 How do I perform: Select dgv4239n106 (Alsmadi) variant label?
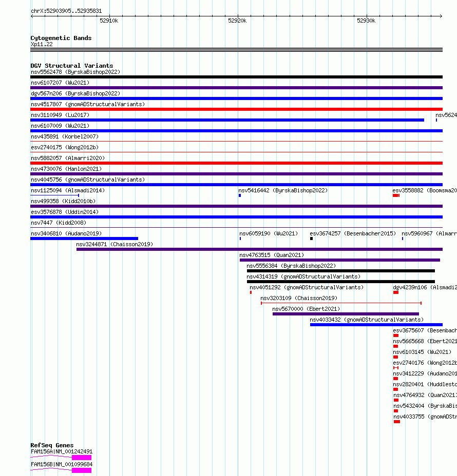coord(425,287)
